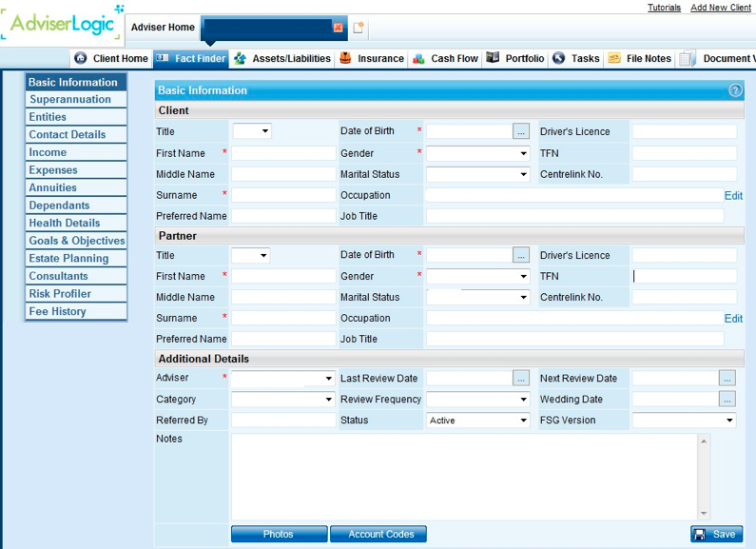Open Estate Planning section
Image resolution: width=756 pixels, height=549 pixels.
[76, 259]
